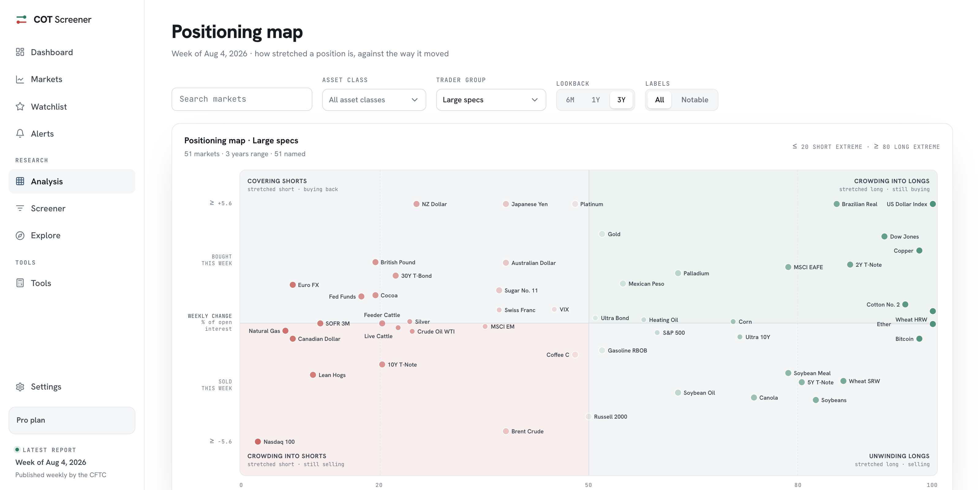Screen dimensions: 980x490
Task: Click the Dashboard grid icon
Action: [20, 52]
